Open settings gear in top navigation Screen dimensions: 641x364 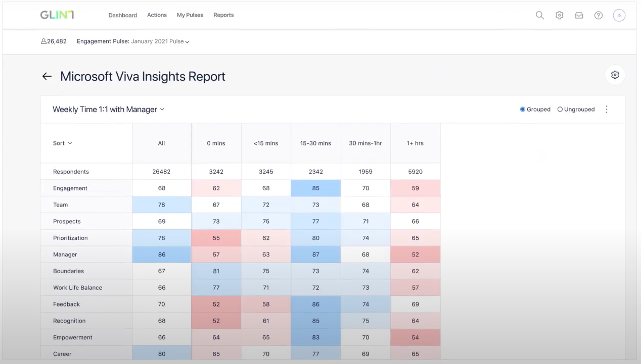click(x=559, y=15)
